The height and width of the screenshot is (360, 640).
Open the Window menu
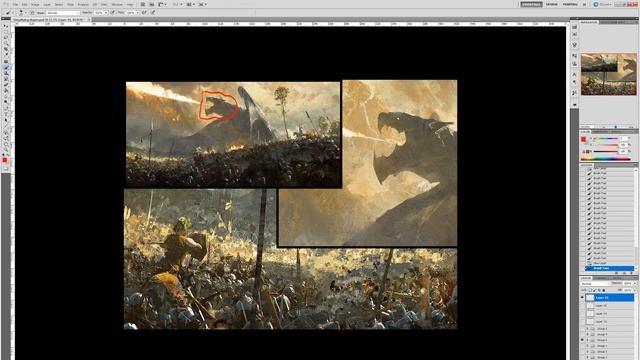click(x=117, y=4)
